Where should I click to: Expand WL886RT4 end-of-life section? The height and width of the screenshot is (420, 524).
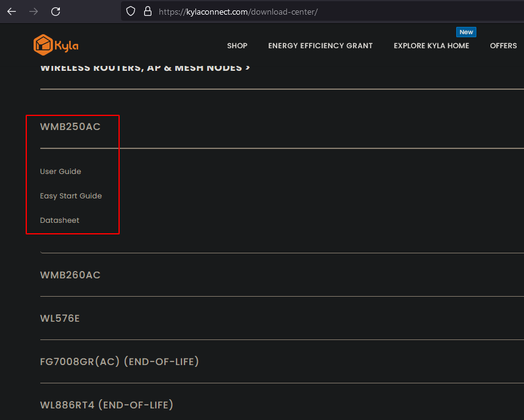coord(107,405)
